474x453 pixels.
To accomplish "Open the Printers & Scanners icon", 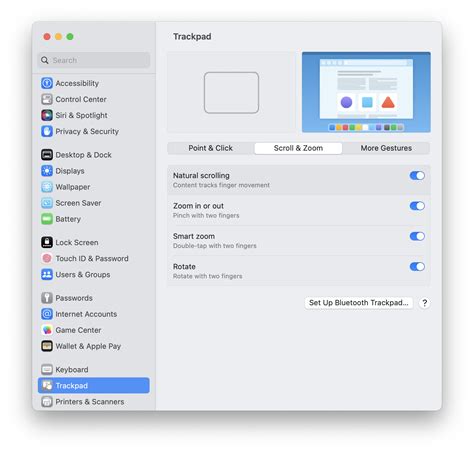I will click(x=47, y=401).
